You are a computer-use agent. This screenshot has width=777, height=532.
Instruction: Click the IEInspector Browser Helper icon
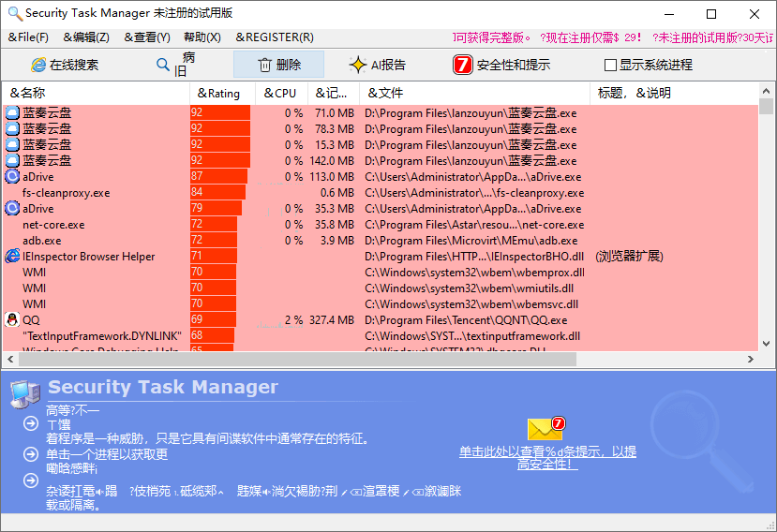point(12,256)
